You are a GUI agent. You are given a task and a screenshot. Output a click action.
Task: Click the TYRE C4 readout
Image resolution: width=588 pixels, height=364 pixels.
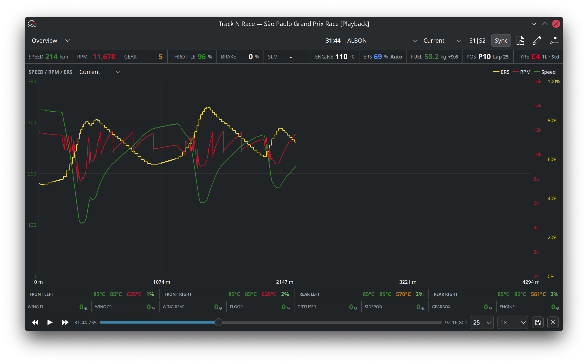538,57
